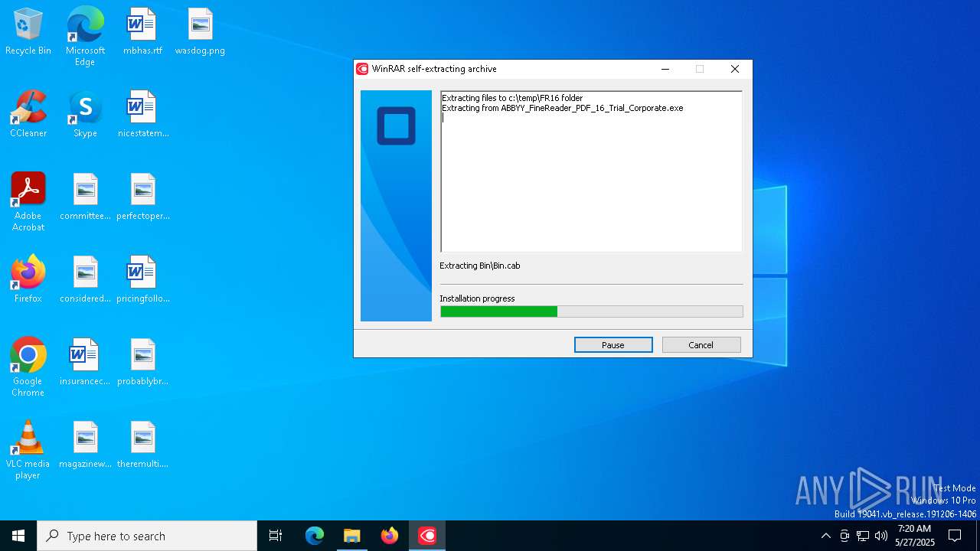The height and width of the screenshot is (551, 980).
Task: Click the 'Installation progress' label
Action: coord(477,298)
